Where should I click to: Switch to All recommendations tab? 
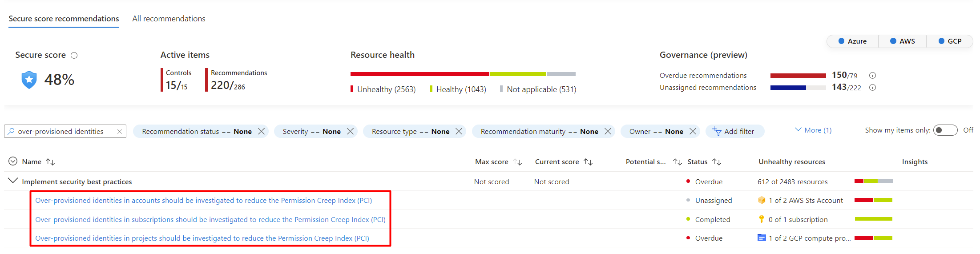pos(169,19)
